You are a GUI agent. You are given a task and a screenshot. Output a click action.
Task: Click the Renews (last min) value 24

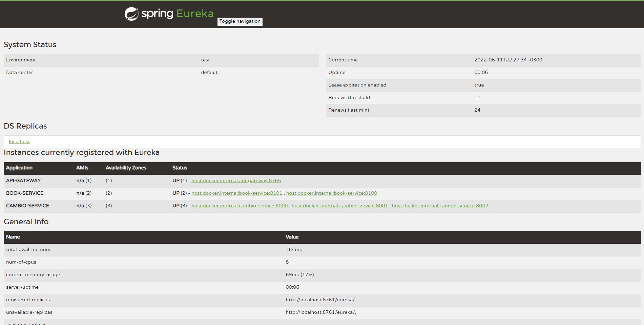coord(477,110)
